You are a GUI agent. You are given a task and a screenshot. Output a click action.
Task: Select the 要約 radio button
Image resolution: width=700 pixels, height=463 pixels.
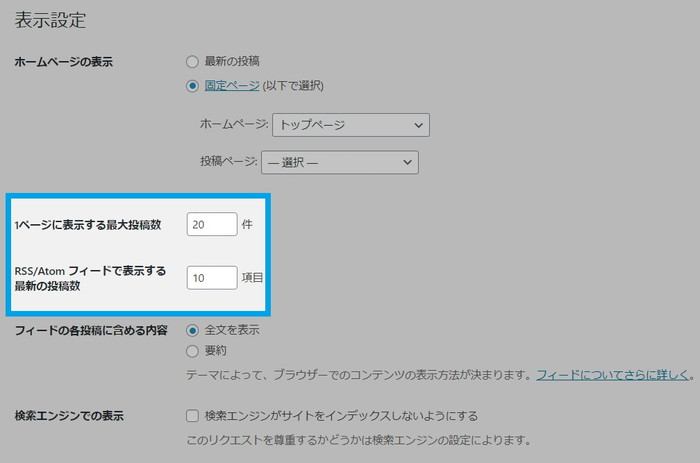pos(192,351)
